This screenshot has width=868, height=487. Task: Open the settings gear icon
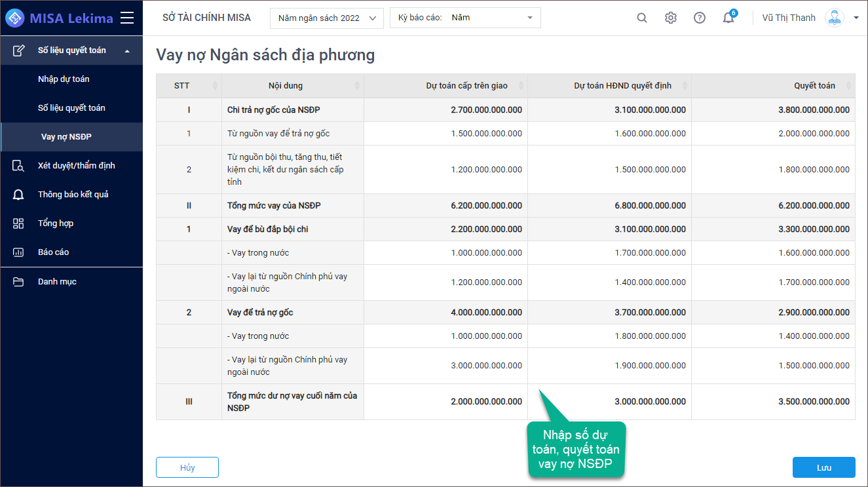(671, 18)
